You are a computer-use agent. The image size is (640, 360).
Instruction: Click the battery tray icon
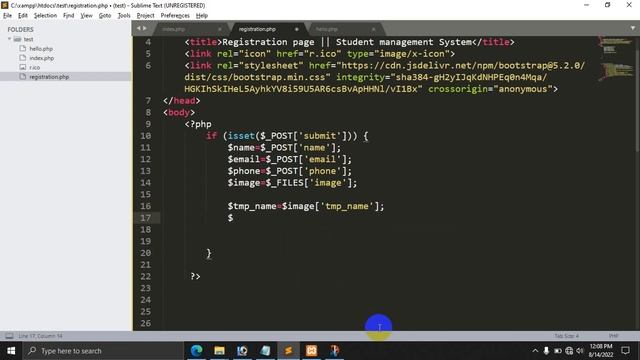point(558,351)
